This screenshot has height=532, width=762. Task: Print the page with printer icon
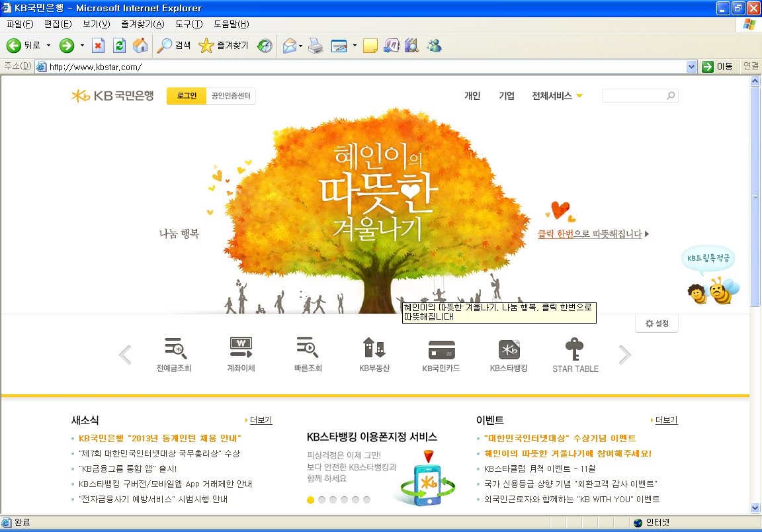(x=316, y=46)
